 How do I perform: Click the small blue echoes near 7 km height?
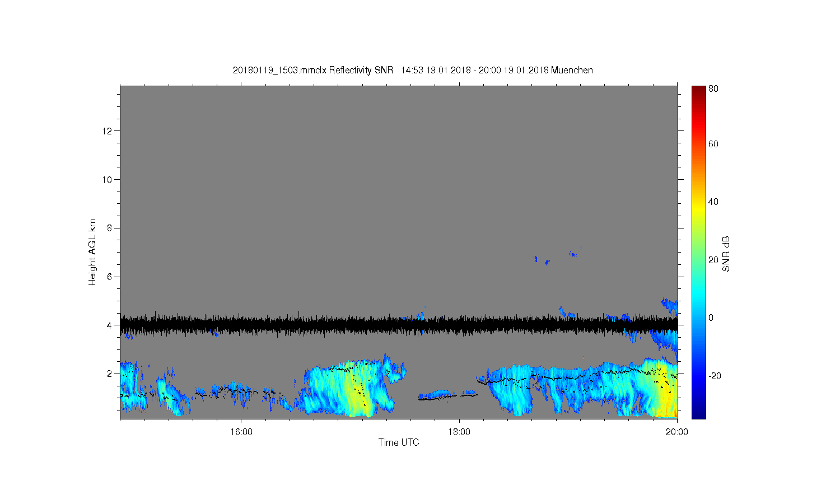click(557, 256)
